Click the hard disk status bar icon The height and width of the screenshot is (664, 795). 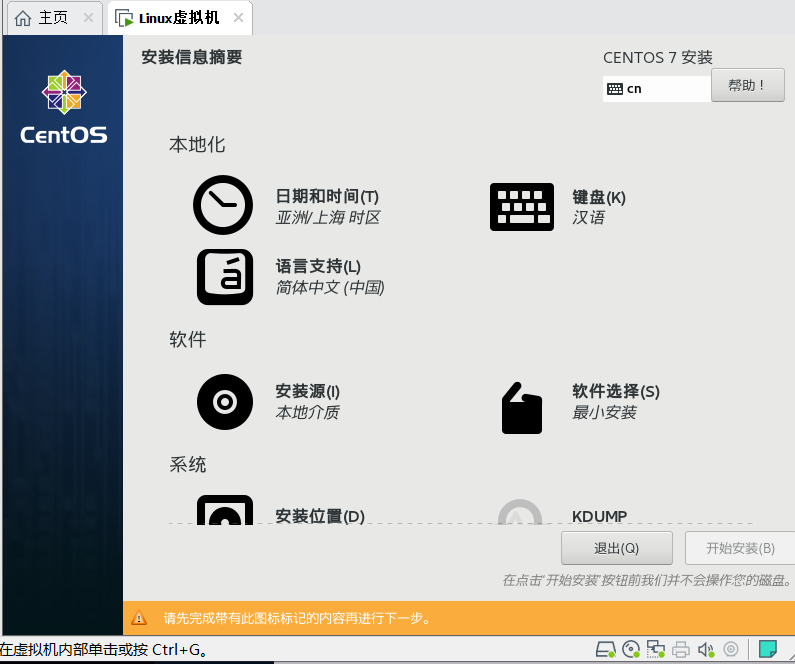(605, 649)
